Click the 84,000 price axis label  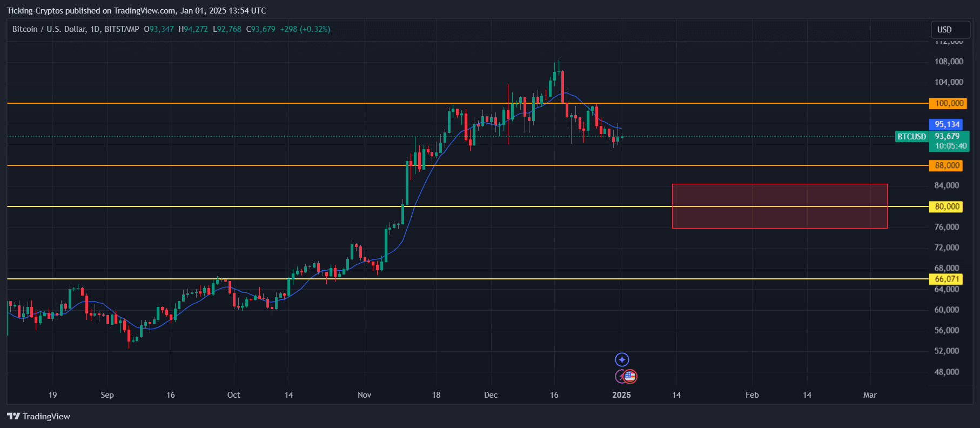pos(947,185)
